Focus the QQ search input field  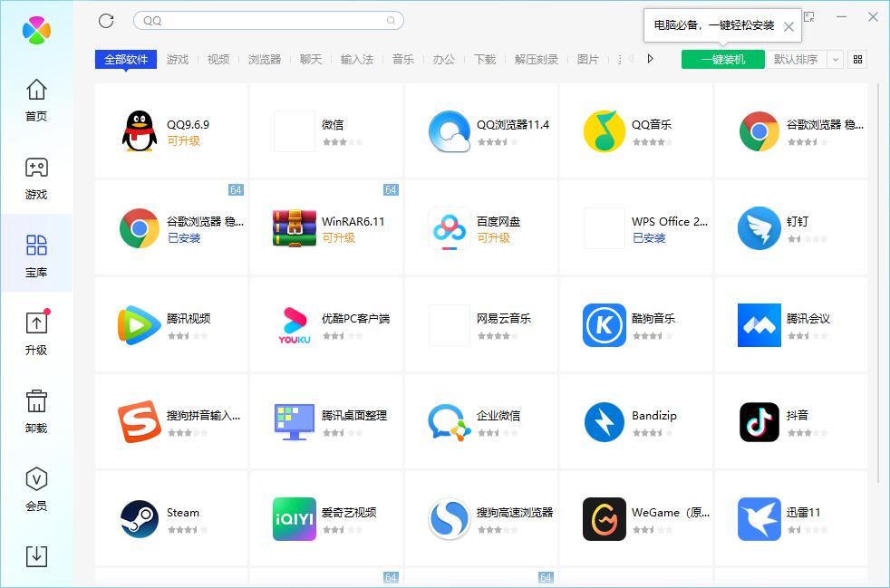click(x=268, y=21)
